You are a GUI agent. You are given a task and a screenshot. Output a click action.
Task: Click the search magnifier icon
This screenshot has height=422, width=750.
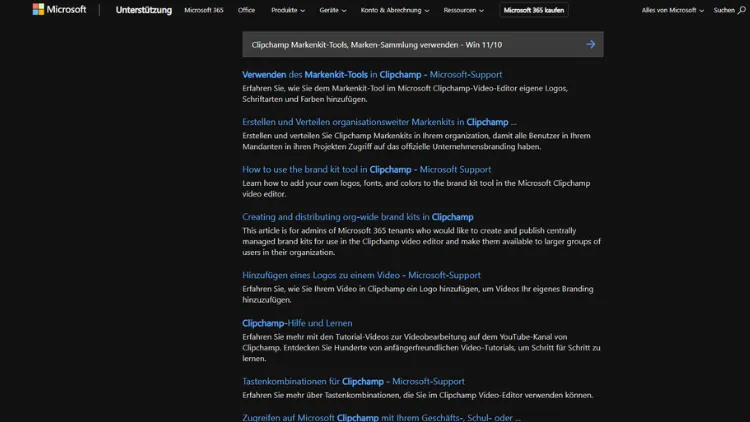pos(741,10)
